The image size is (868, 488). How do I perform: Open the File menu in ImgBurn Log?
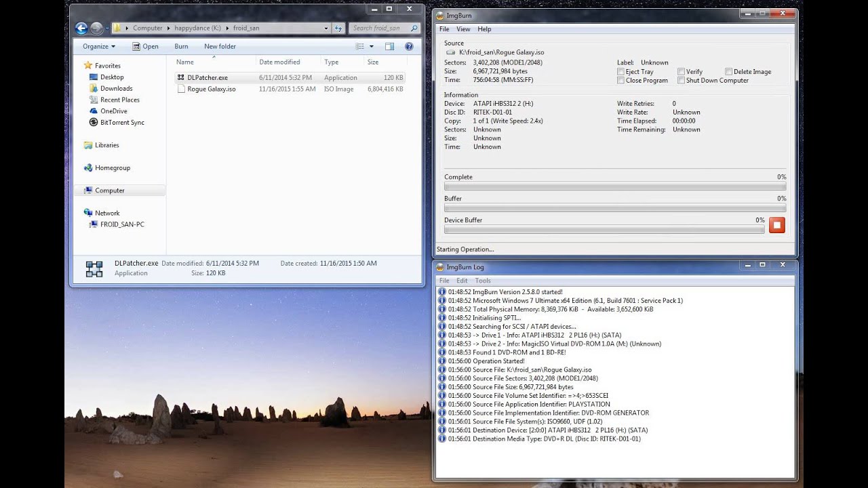(444, 281)
